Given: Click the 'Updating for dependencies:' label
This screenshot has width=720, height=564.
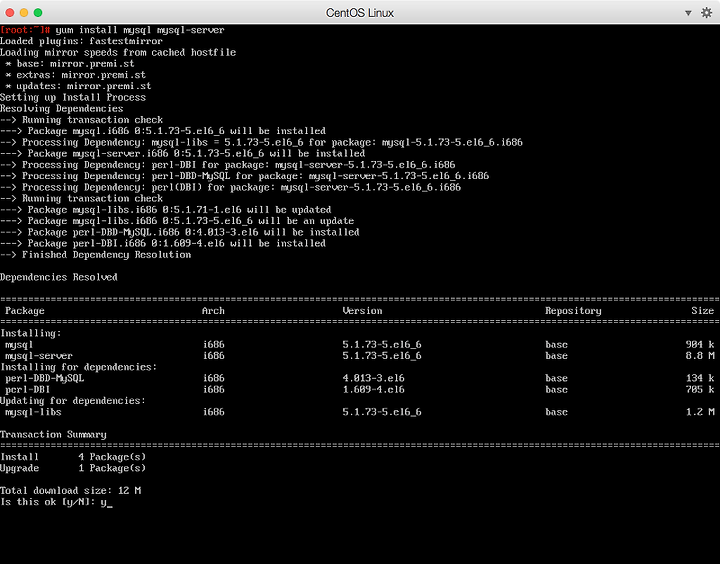Looking at the screenshot, I should point(73,401).
